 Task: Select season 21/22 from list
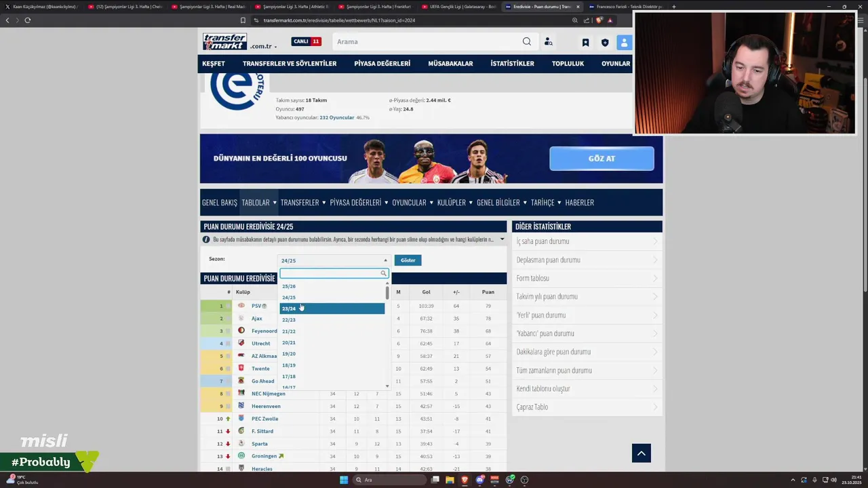pos(332,331)
